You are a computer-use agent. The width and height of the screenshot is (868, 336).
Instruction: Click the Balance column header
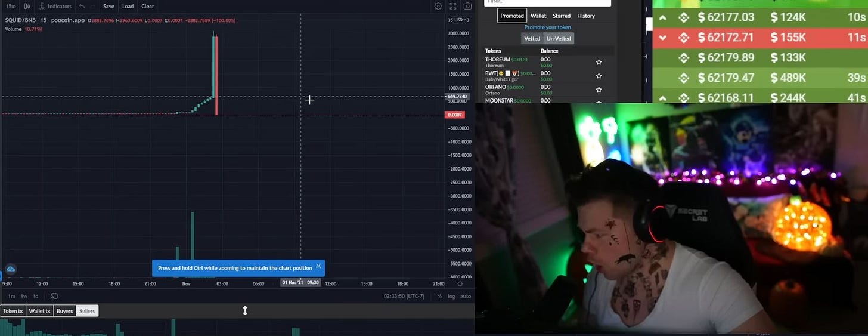pos(549,51)
